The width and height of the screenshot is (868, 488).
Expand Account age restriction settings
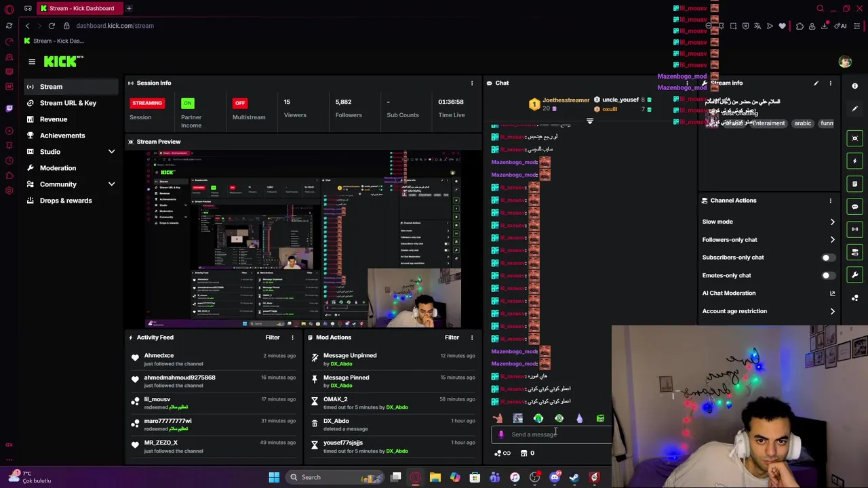point(832,311)
